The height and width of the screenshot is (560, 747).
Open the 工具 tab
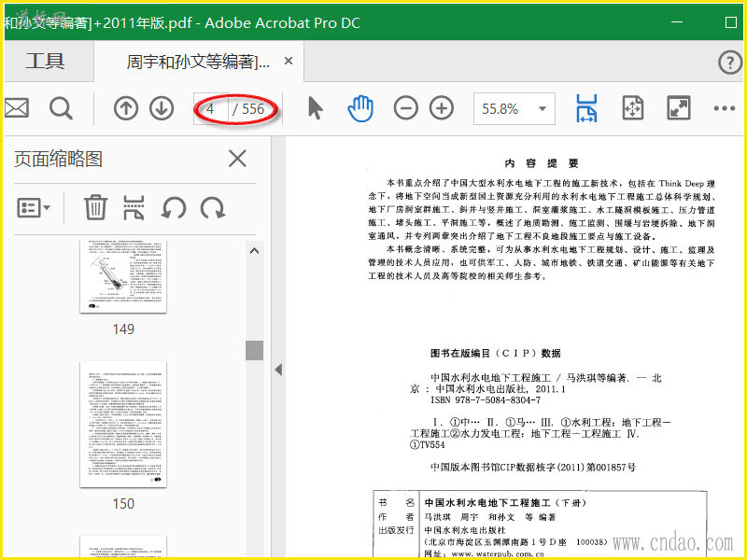coord(45,61)
